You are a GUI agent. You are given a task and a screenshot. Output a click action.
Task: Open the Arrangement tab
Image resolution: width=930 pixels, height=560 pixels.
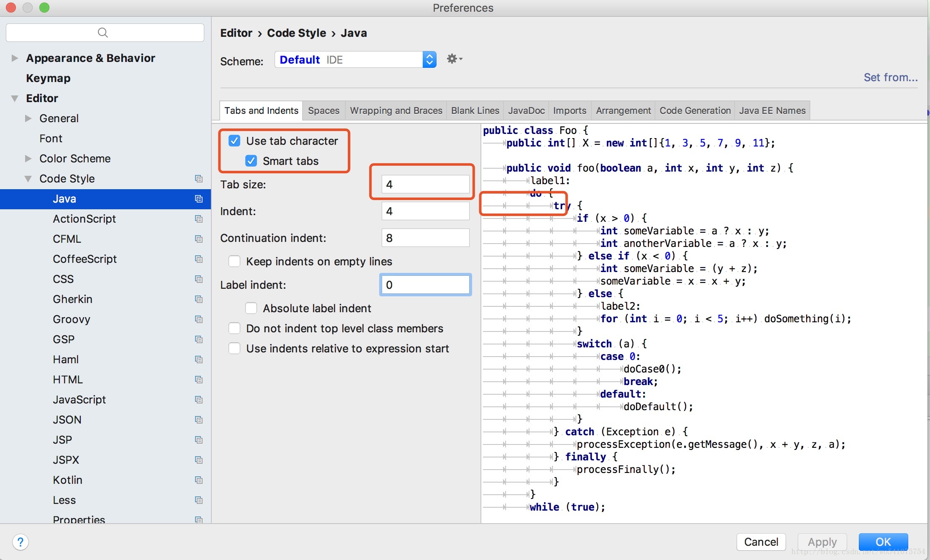623,110
